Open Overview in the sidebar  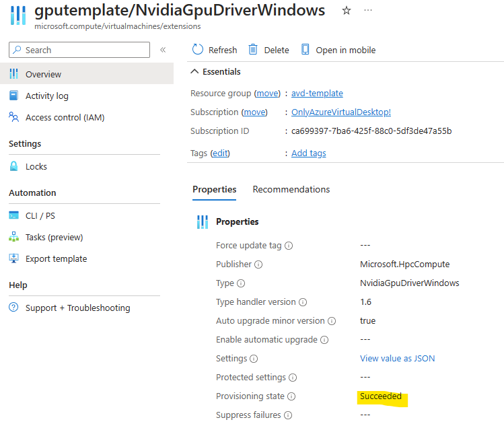tap(87, 73)
